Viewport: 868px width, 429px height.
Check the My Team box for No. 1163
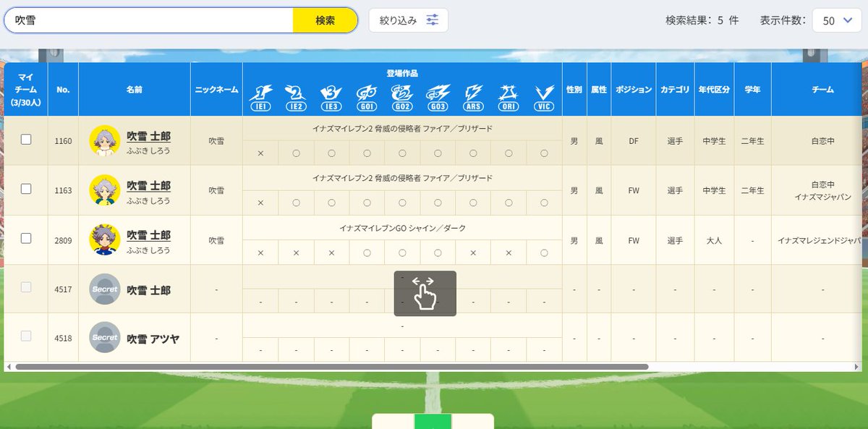coord(26,189)
